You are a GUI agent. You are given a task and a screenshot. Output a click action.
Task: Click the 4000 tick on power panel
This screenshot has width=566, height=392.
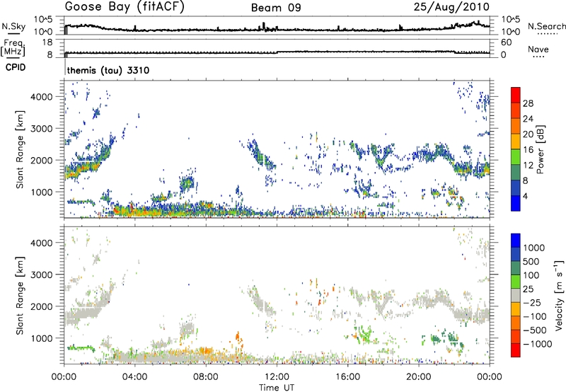(x=41, y=97)
